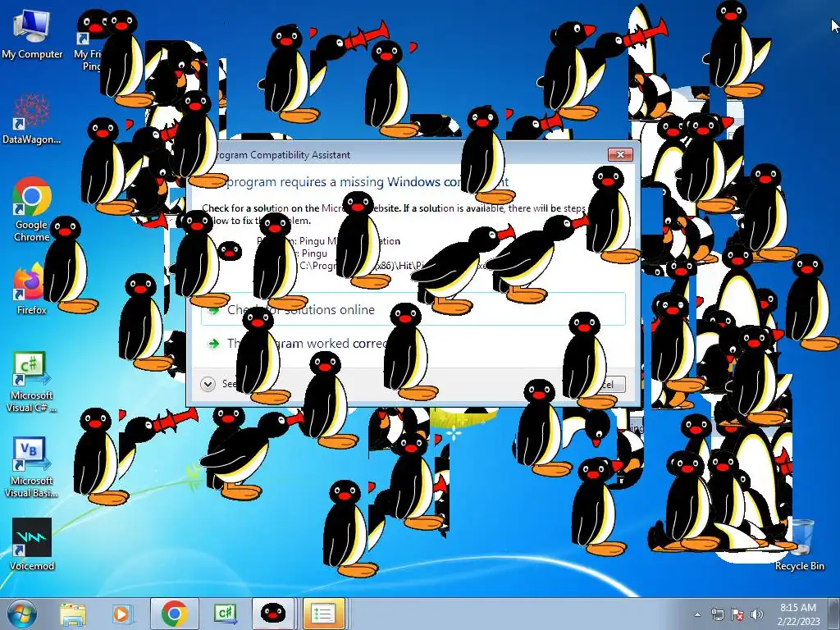Launch Windows Media Player from taskbar

(121, 614)
